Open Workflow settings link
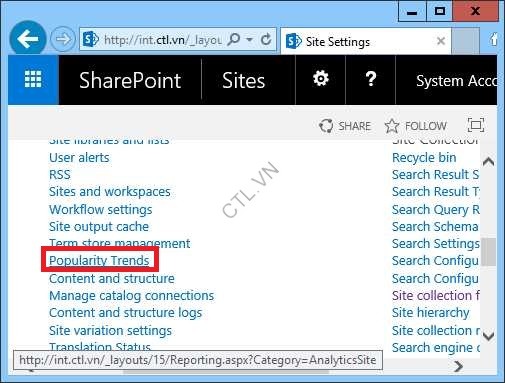The width and height of the screenshot is (505, 383). (100, 210)
